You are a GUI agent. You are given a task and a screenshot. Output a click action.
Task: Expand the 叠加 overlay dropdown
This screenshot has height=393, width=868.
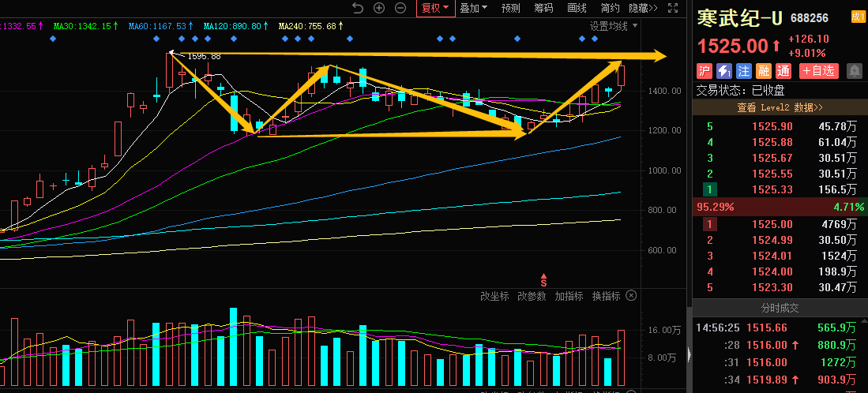[474, 9]
